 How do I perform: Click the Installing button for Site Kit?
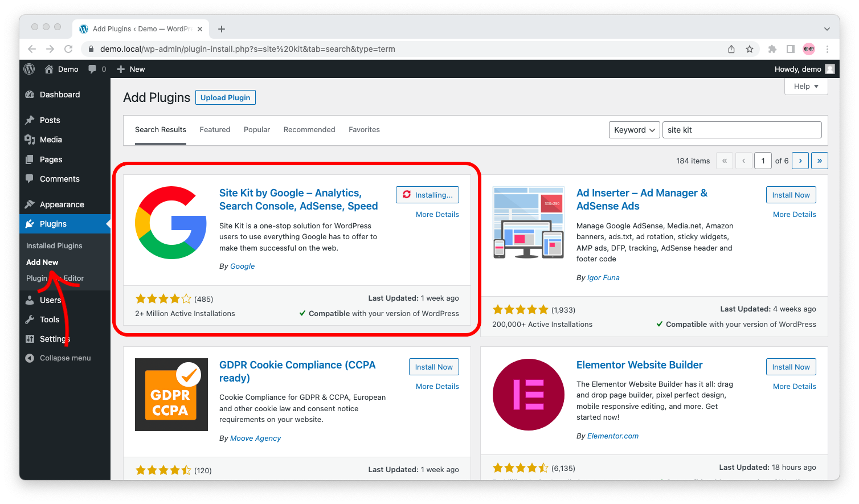[x=427, y=195]
